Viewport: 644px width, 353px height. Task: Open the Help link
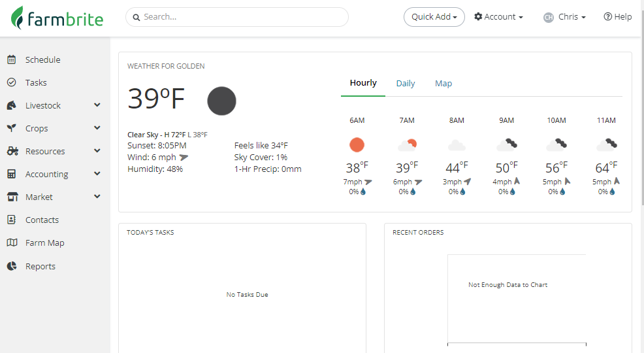618,17
